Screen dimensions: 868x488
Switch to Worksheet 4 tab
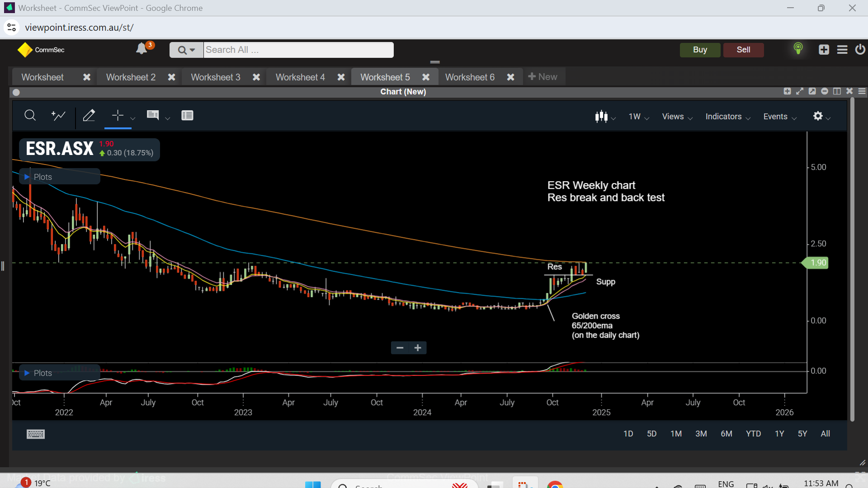[300, 77]
